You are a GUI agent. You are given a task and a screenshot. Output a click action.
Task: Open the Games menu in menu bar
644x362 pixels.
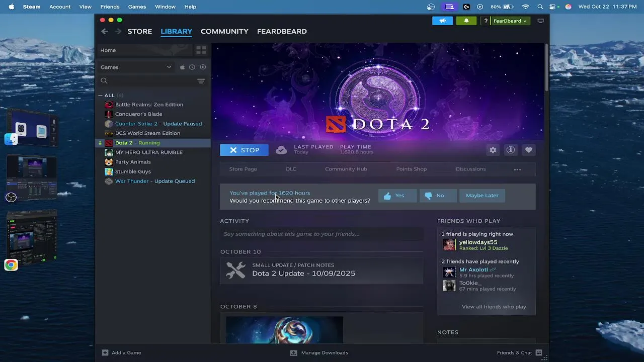click(x=137, y=7)
